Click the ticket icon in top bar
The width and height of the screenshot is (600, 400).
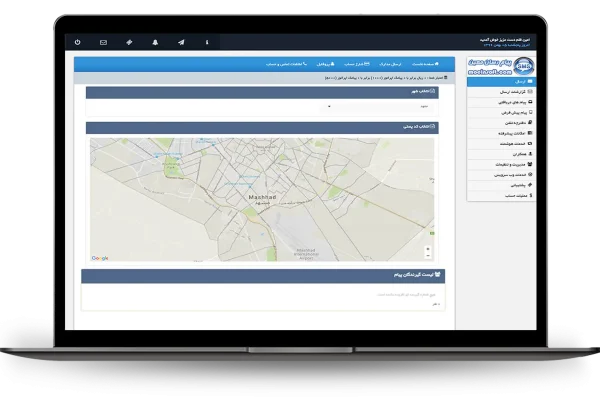pos(129,42)
